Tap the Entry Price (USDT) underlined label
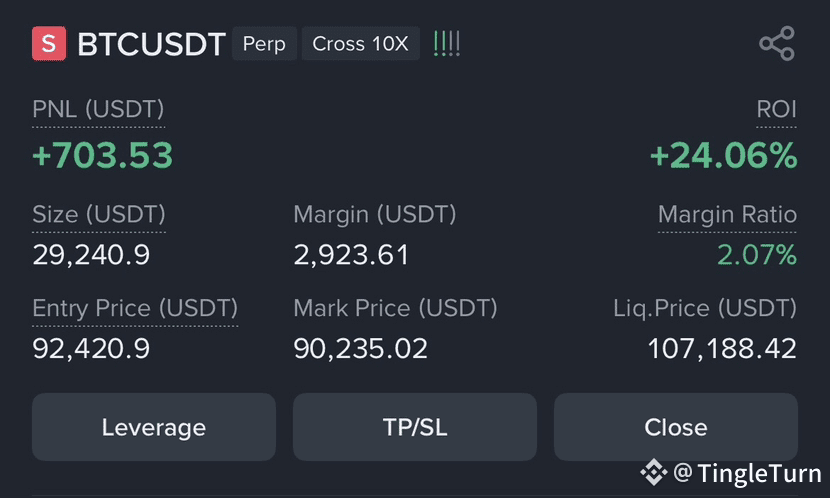Screen dimensions: 830x498 coord(135,309)
